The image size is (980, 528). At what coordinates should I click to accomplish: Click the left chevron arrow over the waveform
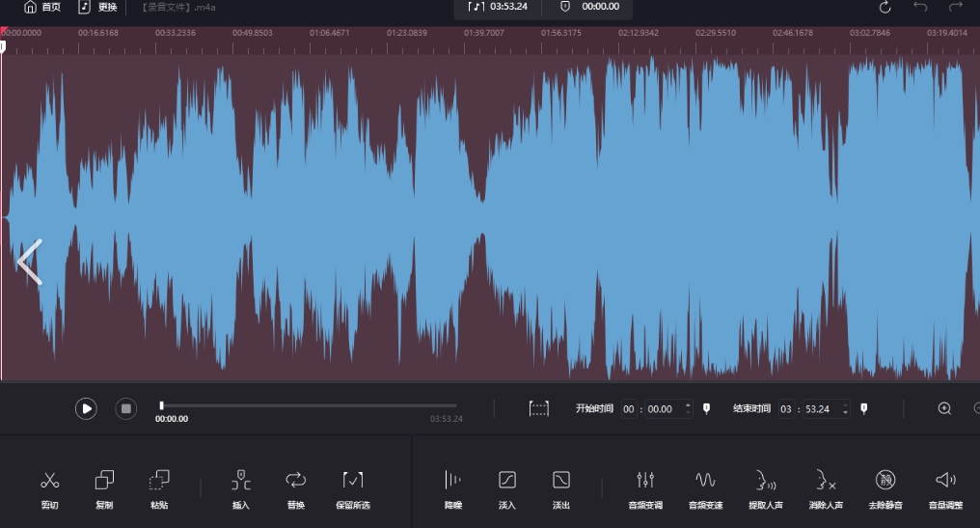point(29,263)
